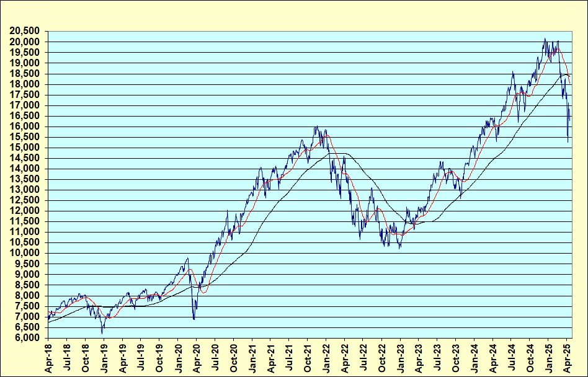Click the 8,000 y-axis label

(27, 295)
